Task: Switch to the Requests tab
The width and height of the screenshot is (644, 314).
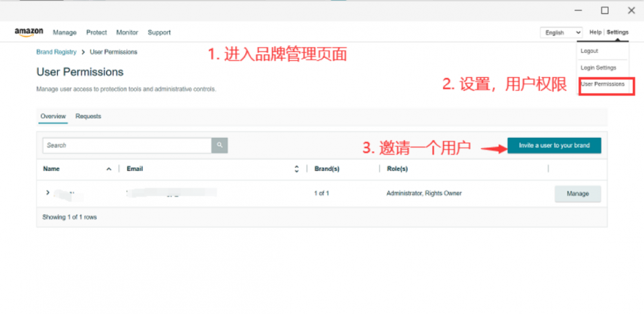Action: (x=88, y=117)
